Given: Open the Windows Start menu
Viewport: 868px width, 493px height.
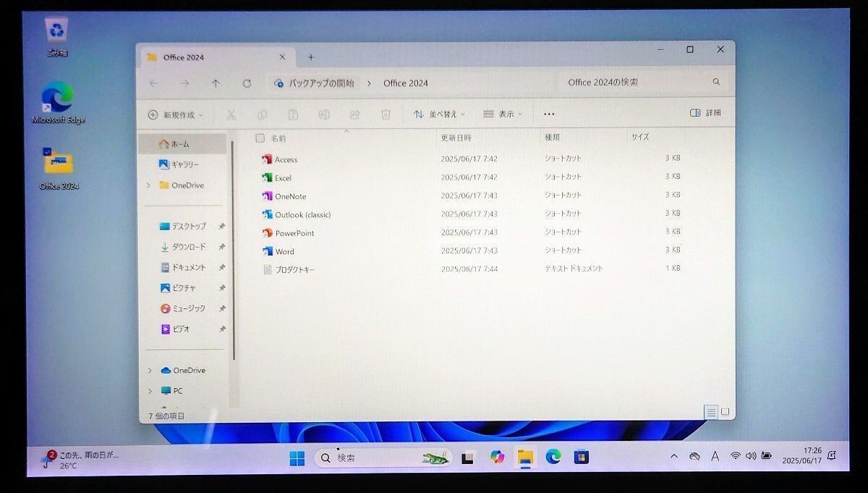Looking at the screenshot, I should (x=297, y=458).
